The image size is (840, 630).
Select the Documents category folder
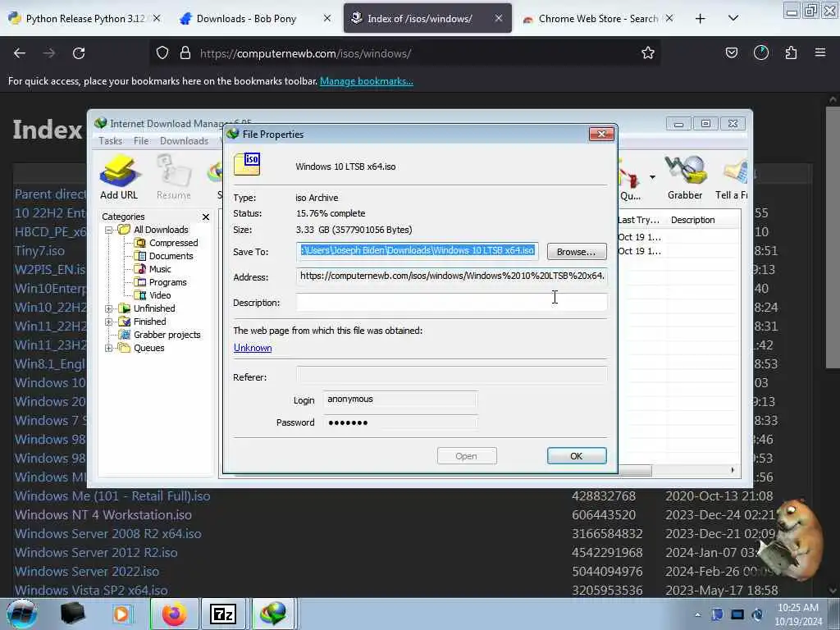click(x=171, y=256)
